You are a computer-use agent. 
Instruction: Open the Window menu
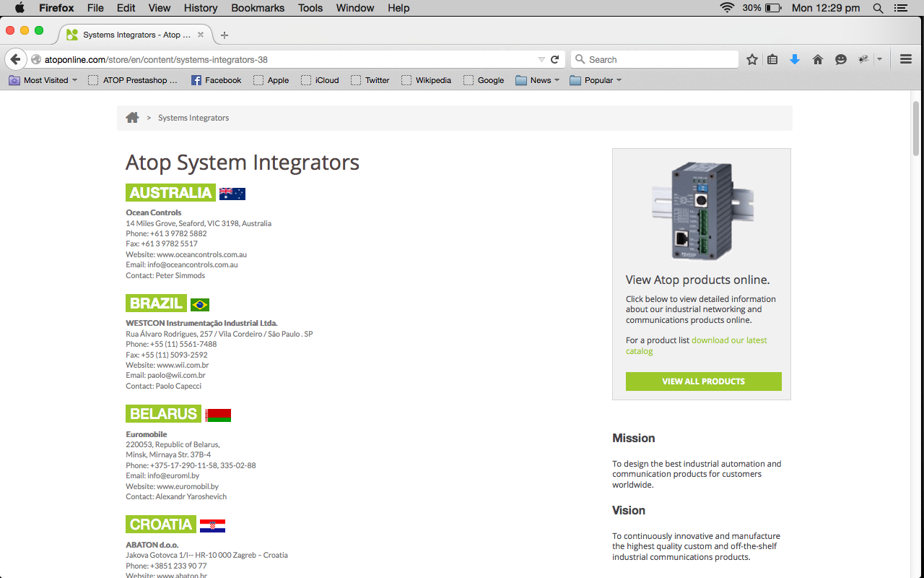click(x=355, y=8)
